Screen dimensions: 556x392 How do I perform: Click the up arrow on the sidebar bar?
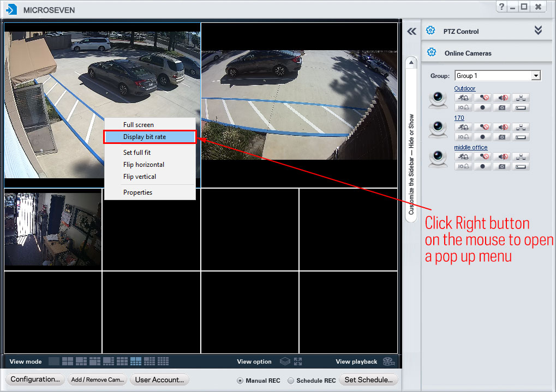coord(411,63)
